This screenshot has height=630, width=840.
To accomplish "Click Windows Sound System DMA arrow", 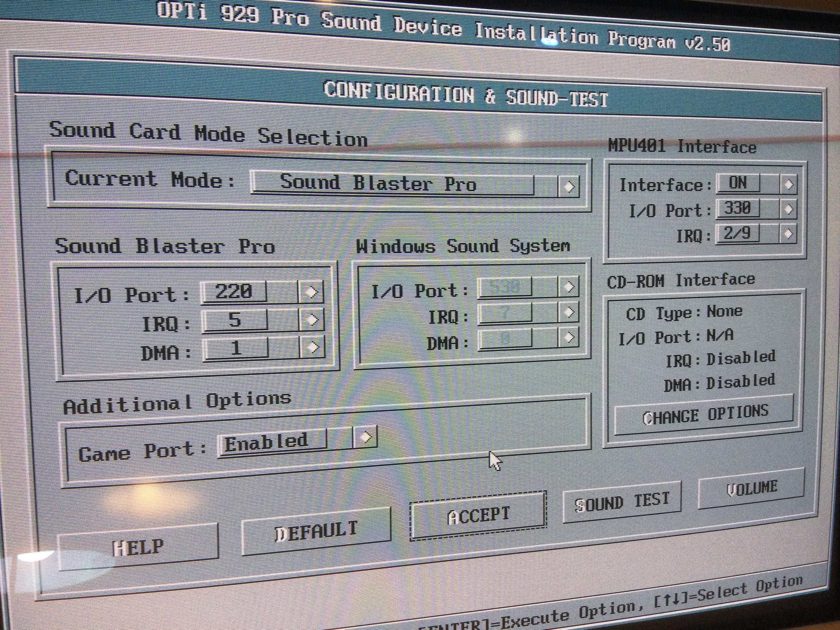I will (568, 337).
